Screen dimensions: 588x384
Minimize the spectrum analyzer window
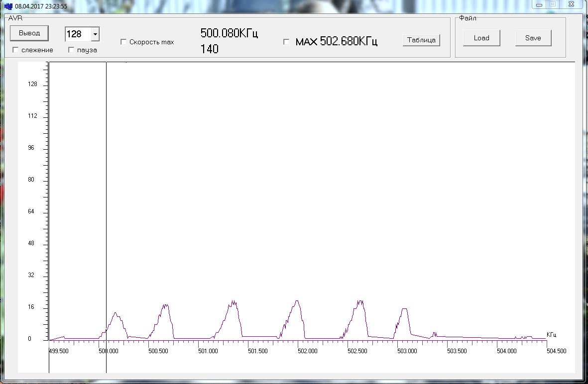click(x=540, y=4)
